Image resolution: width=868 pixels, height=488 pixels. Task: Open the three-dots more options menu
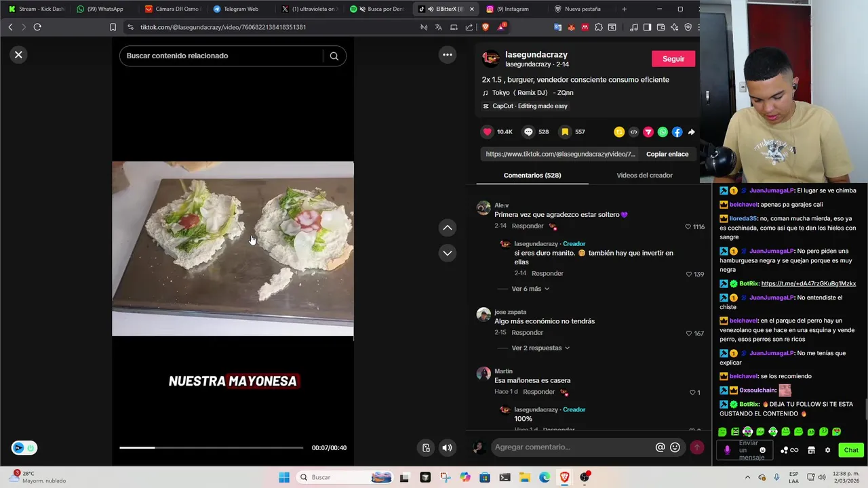448,55
